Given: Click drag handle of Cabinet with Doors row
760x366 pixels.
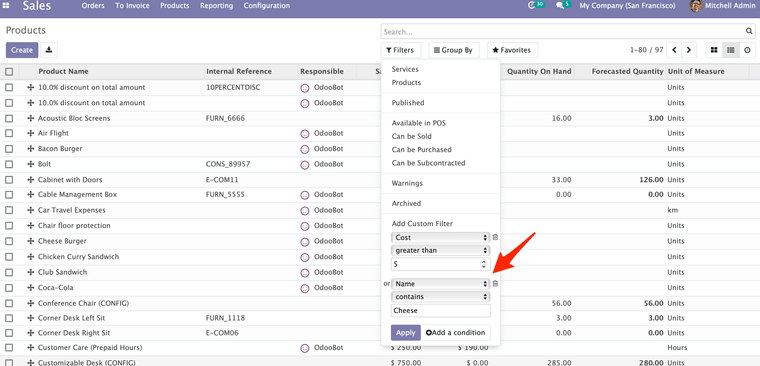Looking at the screenshot, I should pos(31,180).
